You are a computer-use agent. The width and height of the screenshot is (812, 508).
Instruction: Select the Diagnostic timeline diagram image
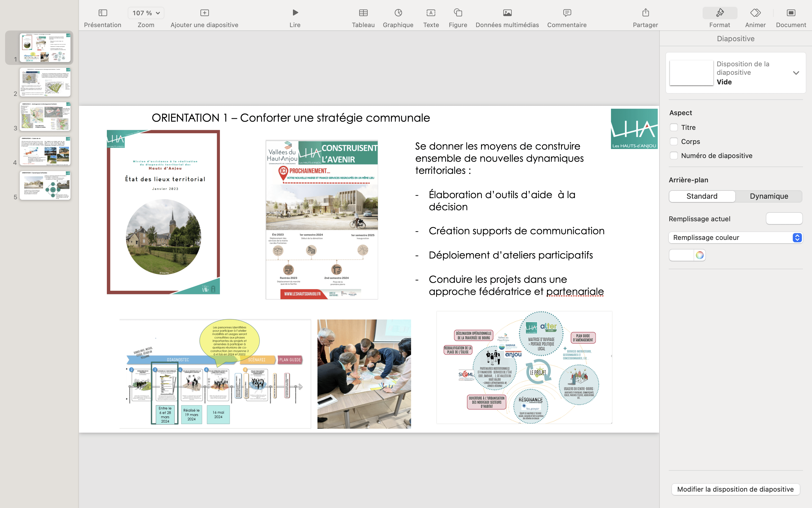pos(215,374)
